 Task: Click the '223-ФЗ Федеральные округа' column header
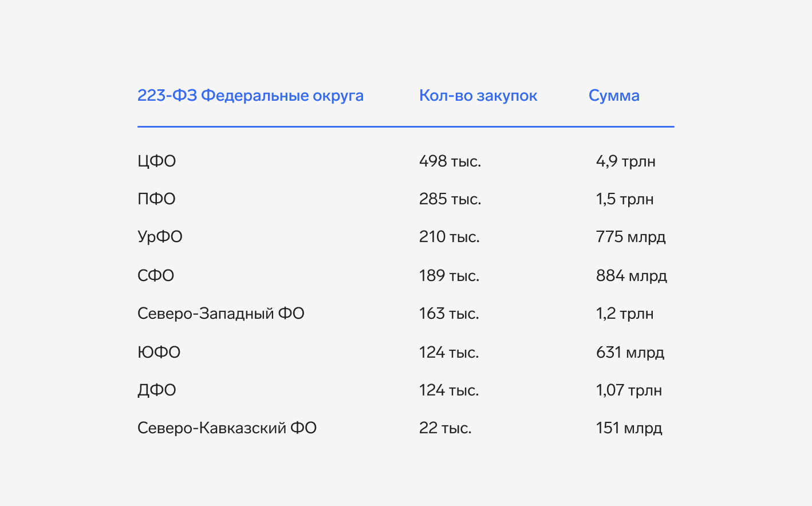(250, 96)
